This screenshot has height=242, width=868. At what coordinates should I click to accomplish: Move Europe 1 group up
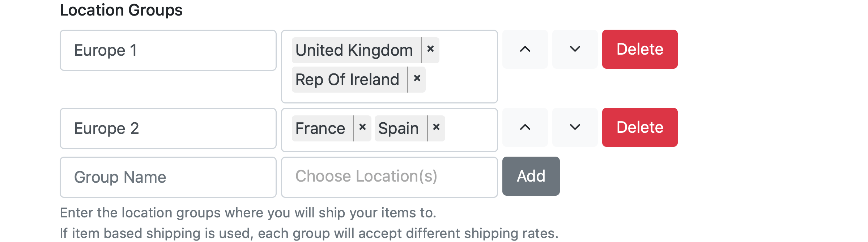525,49
